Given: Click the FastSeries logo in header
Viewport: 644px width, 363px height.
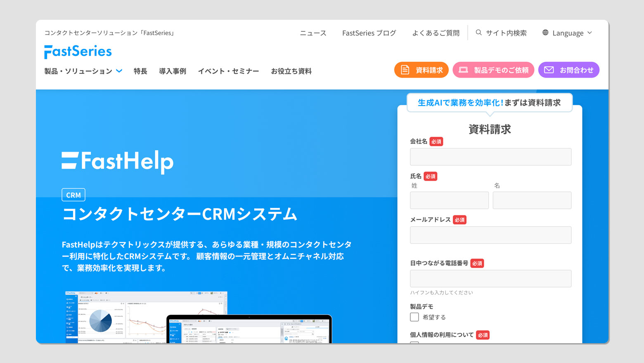Looking at the screenshot, I should coord(78,52).
